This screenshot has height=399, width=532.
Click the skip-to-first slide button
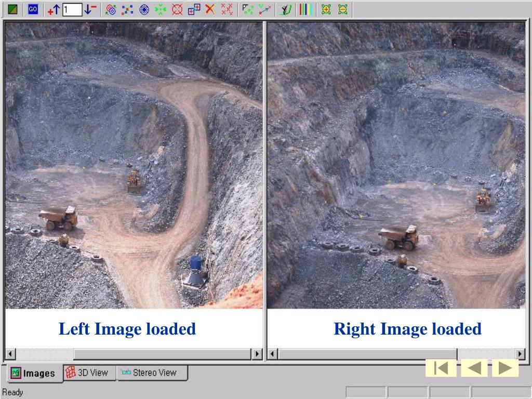(441, 368)
